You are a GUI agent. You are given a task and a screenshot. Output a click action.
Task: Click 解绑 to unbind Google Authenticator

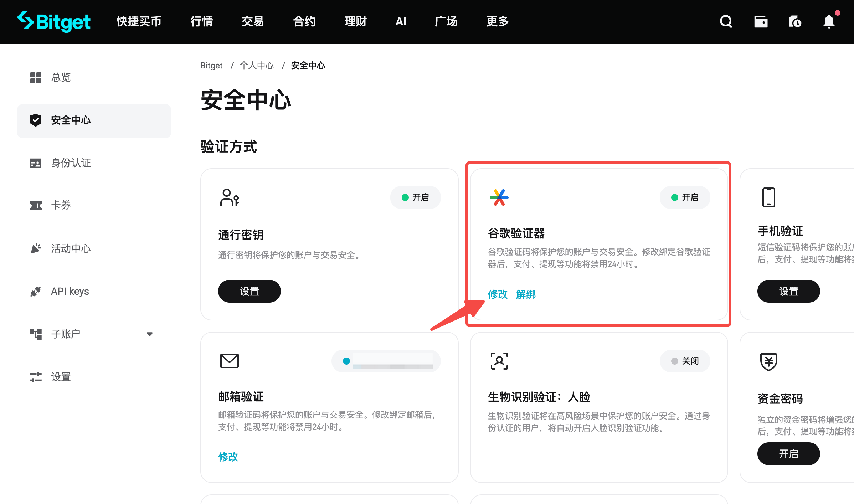pos(526,294)
